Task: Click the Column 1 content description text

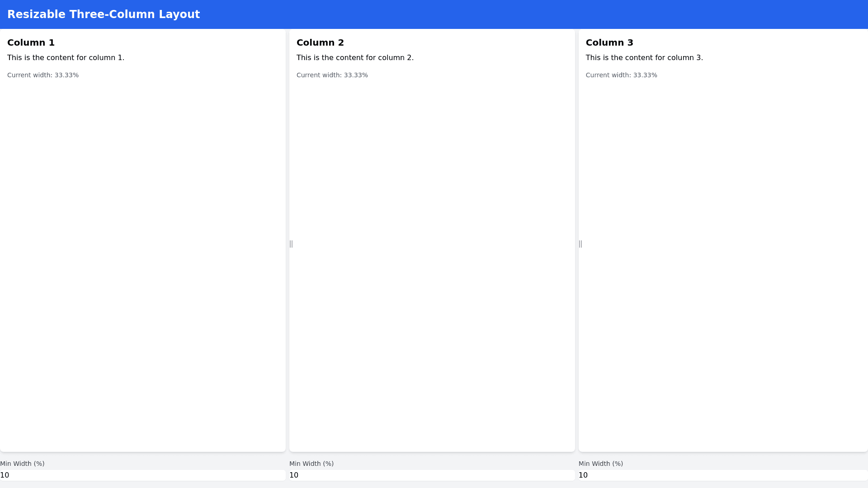Action: [66, 57]
